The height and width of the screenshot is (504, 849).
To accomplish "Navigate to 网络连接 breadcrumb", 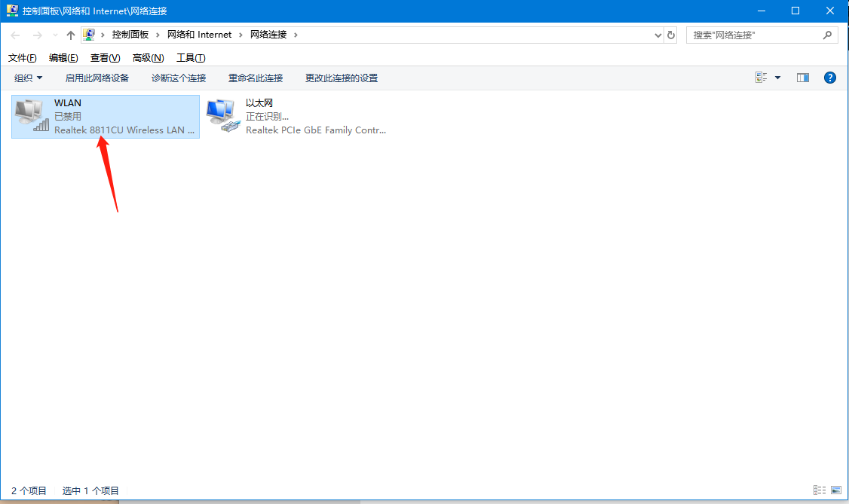I will point(268,35).
